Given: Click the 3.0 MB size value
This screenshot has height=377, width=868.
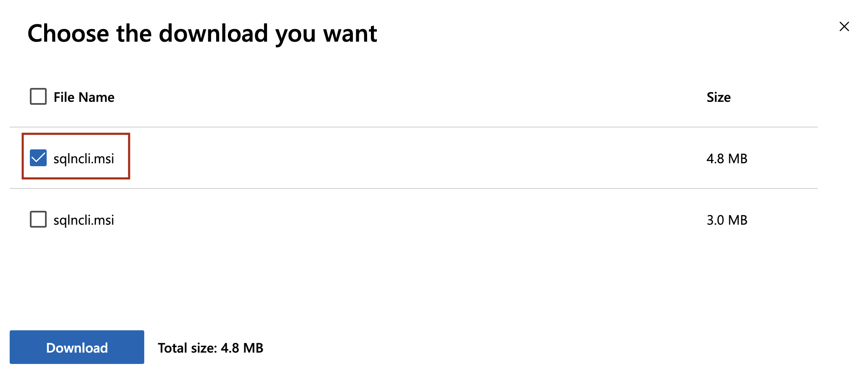Looking at the screenshot, I should [727, 220].
